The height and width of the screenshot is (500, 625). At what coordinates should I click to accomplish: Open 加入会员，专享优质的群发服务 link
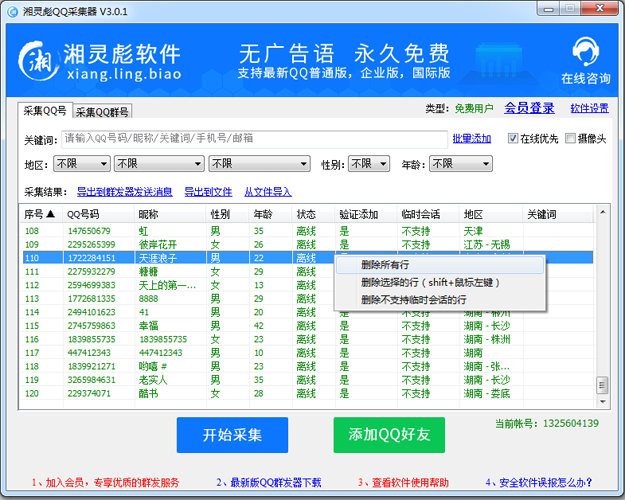[105, 482]
